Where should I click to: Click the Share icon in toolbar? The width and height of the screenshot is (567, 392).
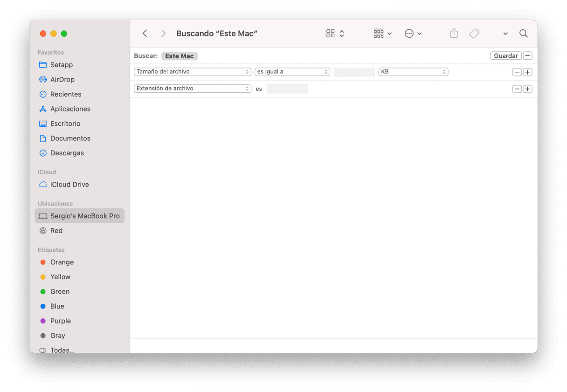[x=454, y=34]
